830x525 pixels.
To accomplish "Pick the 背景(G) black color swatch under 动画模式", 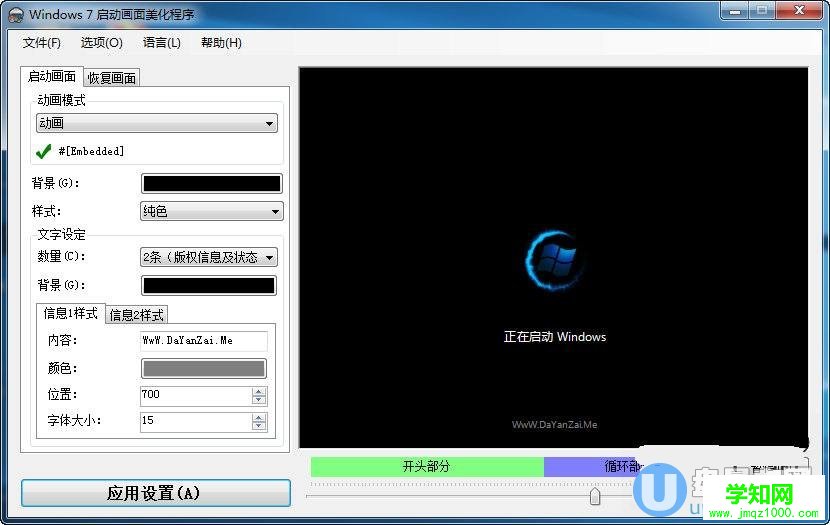I will click(x=212, y=184).
